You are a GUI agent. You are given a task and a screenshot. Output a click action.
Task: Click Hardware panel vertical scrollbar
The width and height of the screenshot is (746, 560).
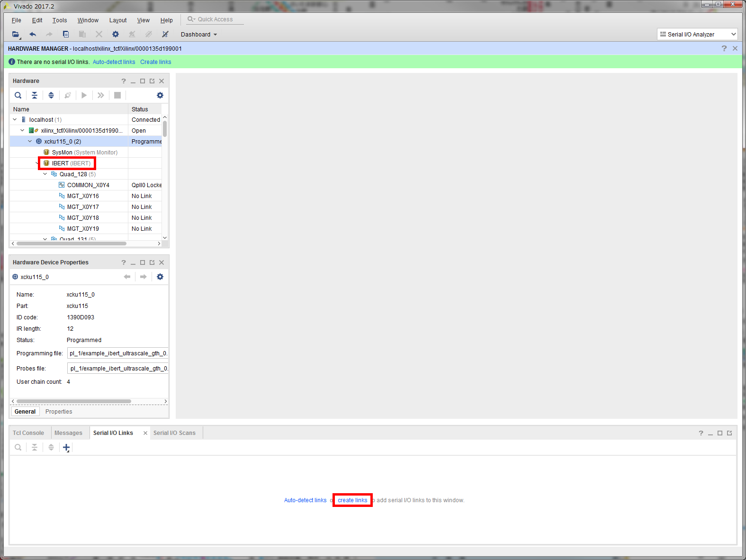pos(165,128)
